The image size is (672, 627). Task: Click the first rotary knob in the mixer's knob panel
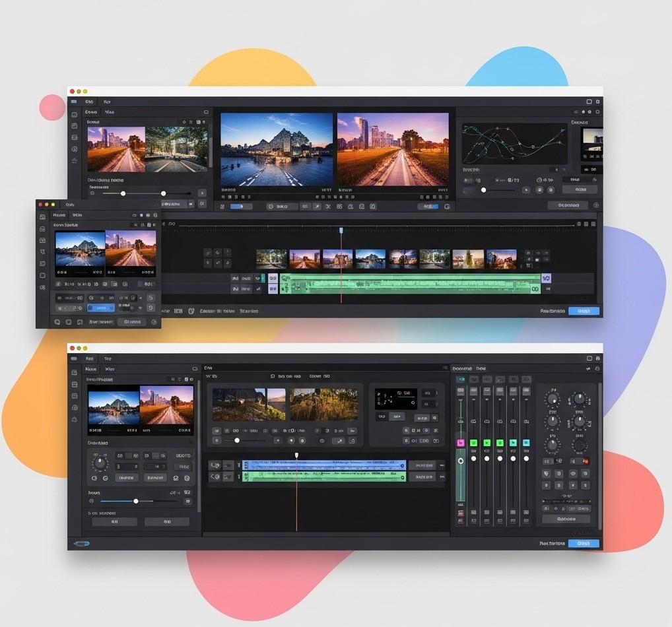click(553, 400)
